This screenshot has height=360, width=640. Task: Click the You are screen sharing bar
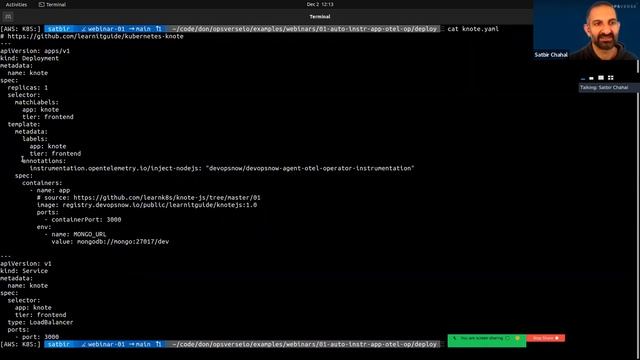487,340
